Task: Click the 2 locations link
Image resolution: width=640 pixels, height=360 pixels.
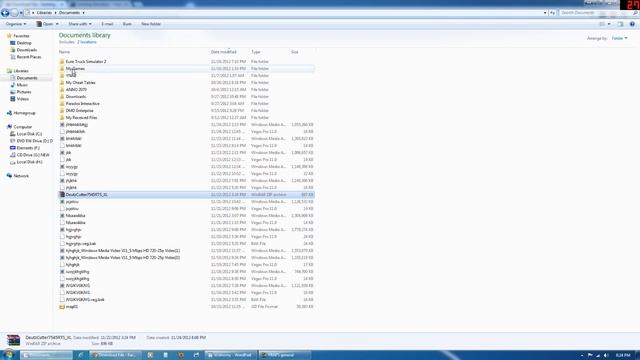Action: click(x=87, y=42)
